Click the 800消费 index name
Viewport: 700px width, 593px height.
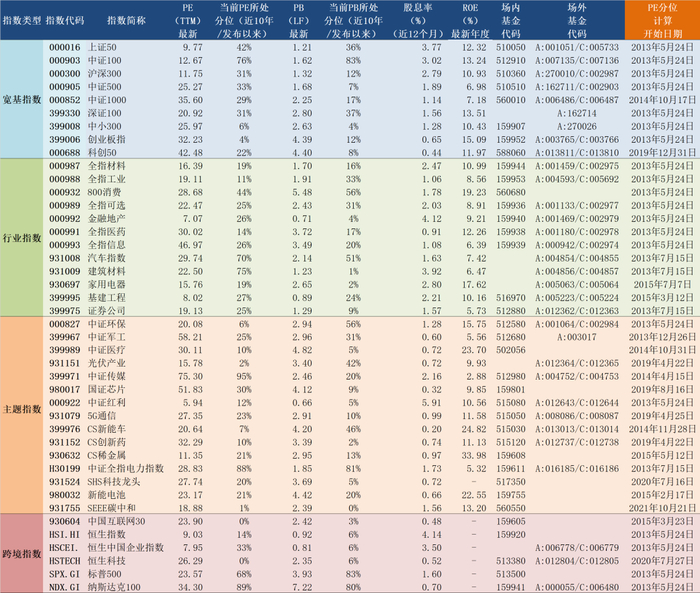[x=104, y=192]
